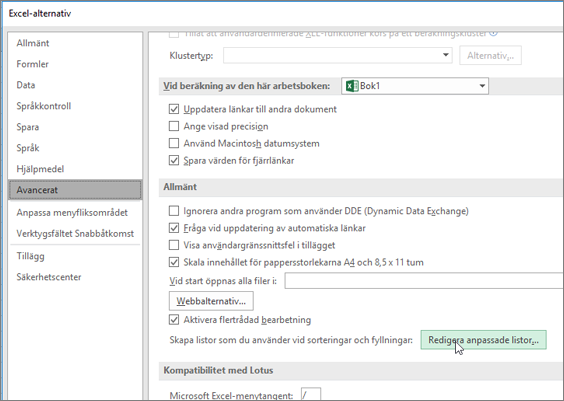The image size is (564, 401).
Task: Enable Ange visad precision checkbox
Action: click(x=174, y=126)
